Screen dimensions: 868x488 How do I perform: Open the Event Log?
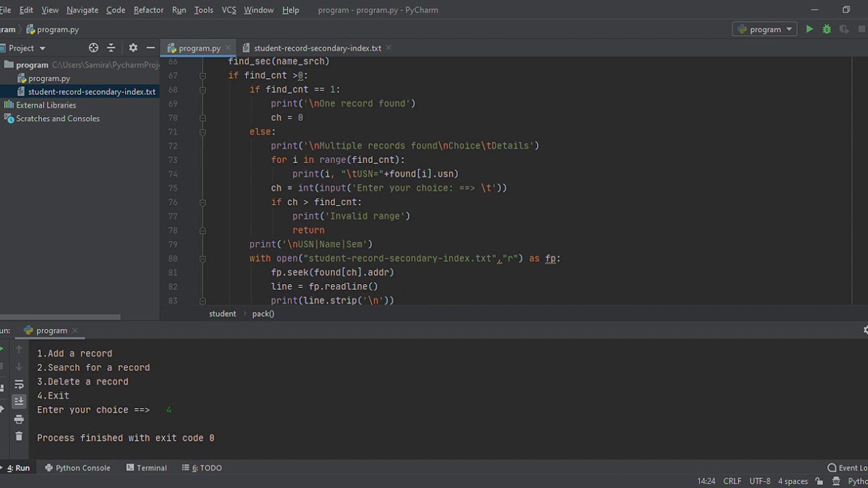(848, 468)
